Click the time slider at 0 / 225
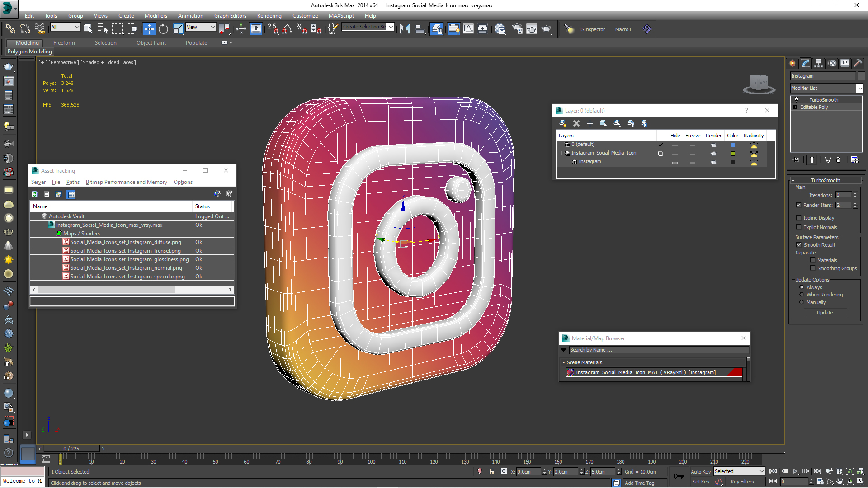Image resolution: width=868 pixels, height=488 pixels. tap(71, 449)
